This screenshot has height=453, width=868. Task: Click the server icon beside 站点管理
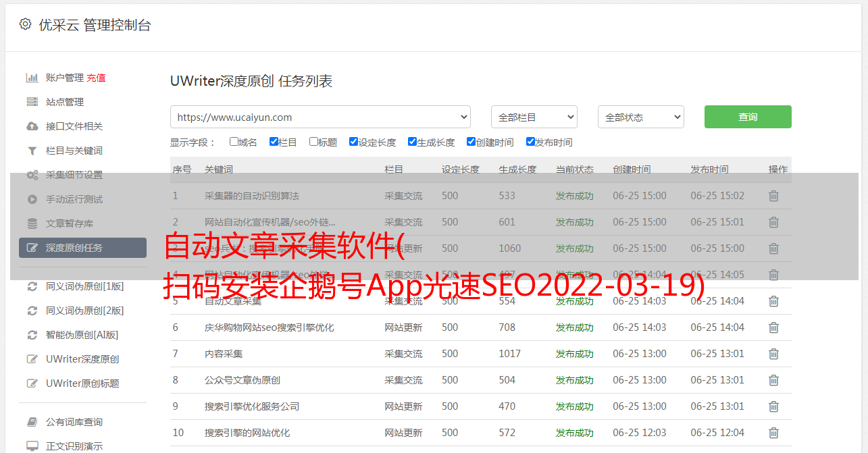32,102
